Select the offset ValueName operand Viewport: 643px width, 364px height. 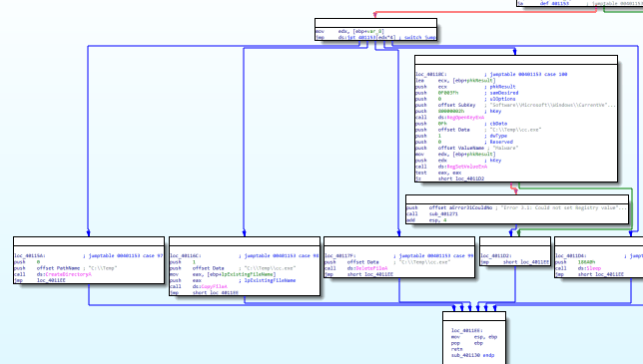[461, 148]
